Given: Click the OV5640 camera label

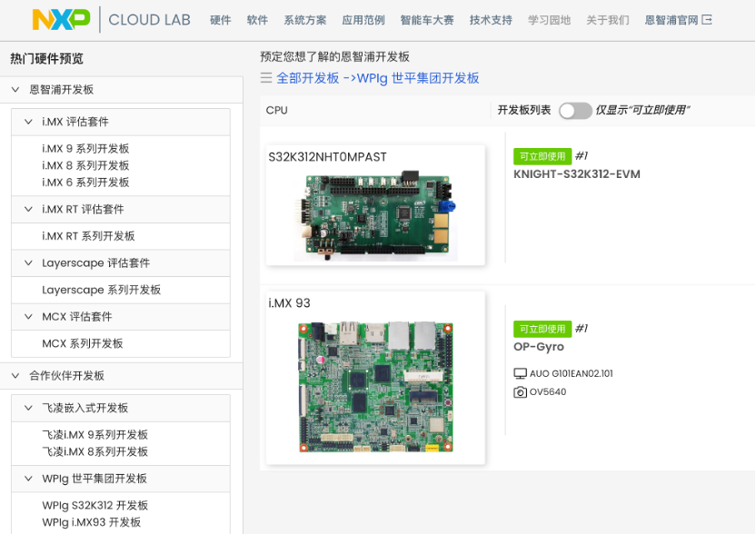Looking at the screenshot, I should pos(548,391).
